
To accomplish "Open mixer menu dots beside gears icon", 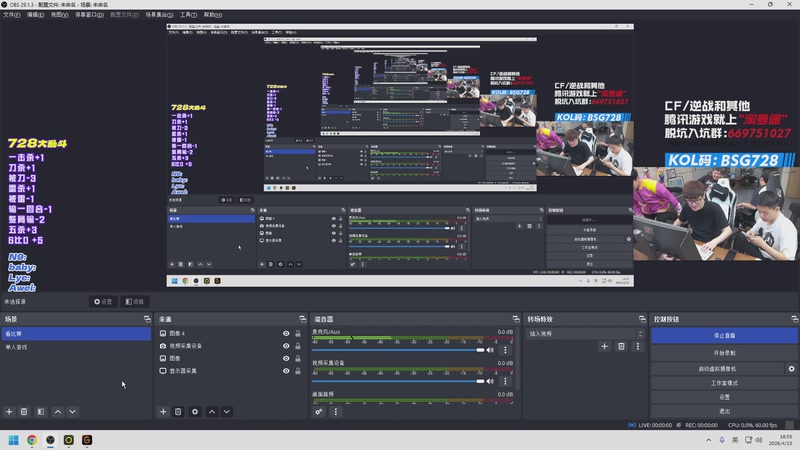I will click(x=335, y=411).
